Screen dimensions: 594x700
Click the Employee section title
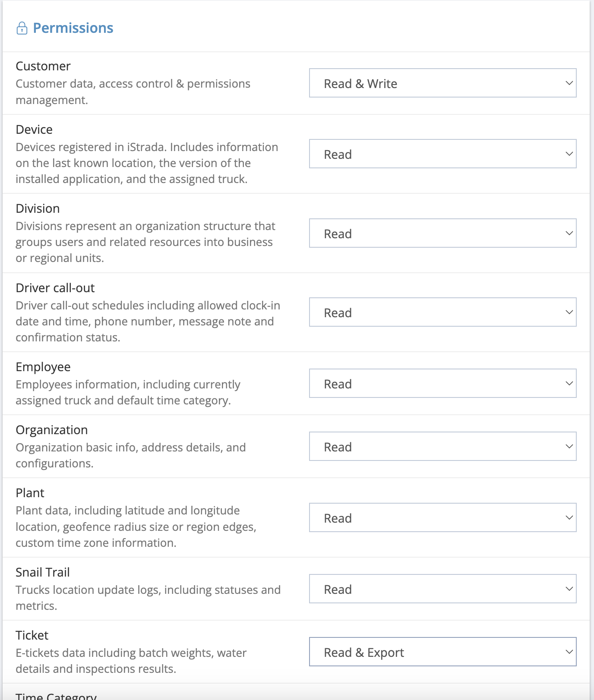pyautogui.click(x=43, y=367)
